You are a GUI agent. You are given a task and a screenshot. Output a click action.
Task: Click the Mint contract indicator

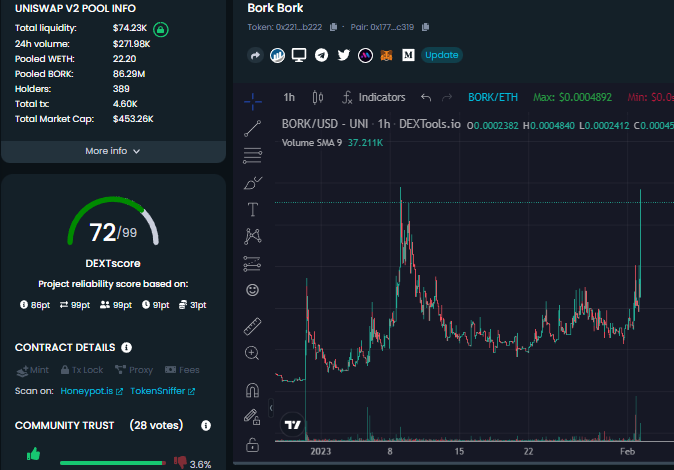coord(33,370)
